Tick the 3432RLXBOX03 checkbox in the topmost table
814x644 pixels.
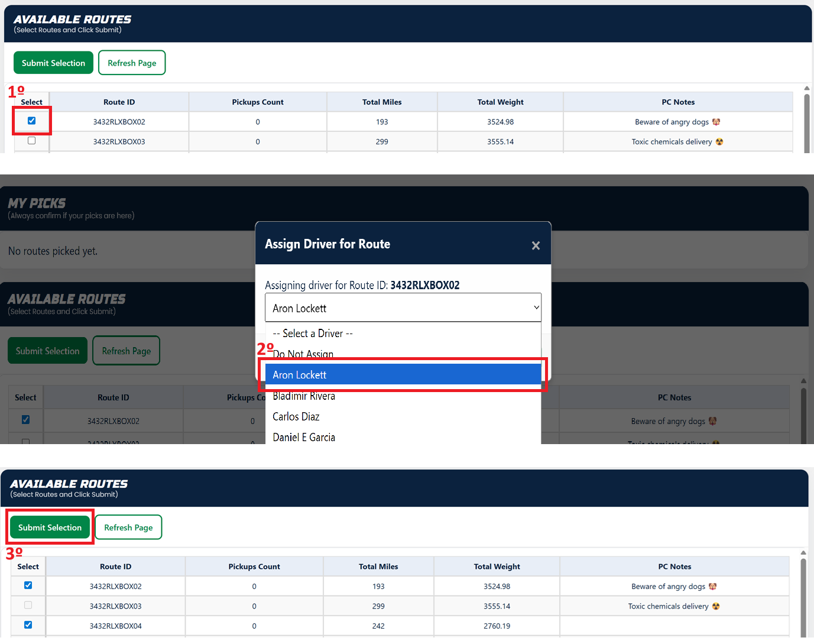pos(32,141)
